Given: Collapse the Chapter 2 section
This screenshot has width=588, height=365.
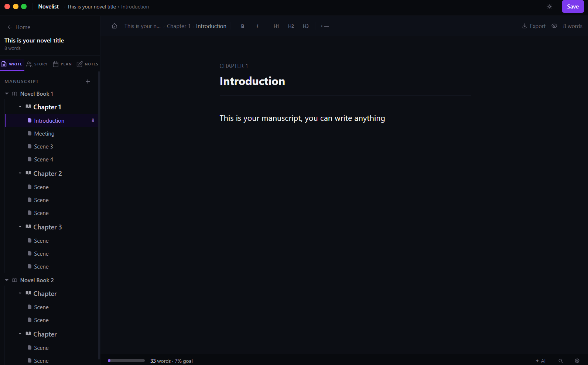Looking at the screenshot, I should (x=20, y=173).
